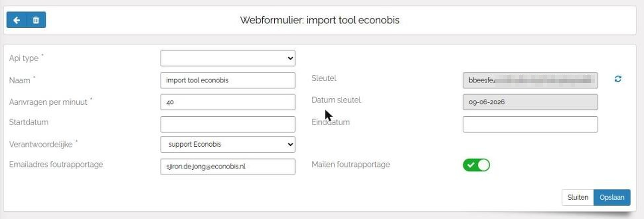Click the Aanvragen per minuut field
The height and width of the screenshot is (219, 644).
coord(228,102)
